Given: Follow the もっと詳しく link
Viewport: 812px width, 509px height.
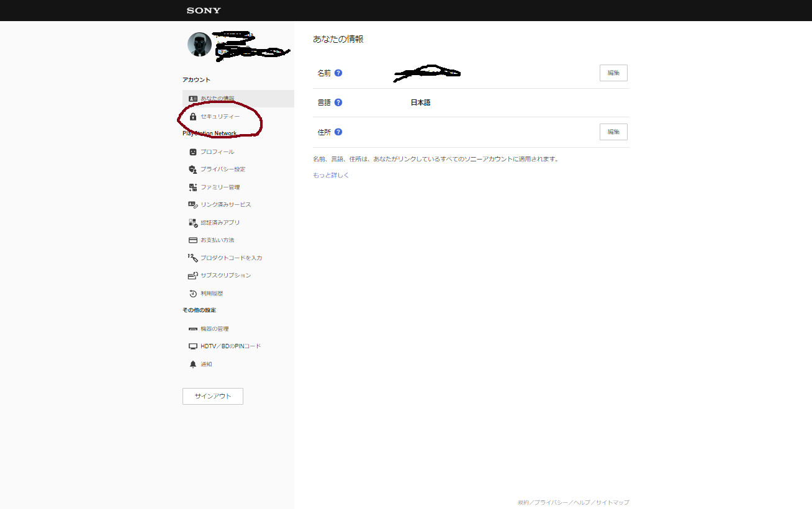Looking at the screenshot, I should click(x=331, y=175).
